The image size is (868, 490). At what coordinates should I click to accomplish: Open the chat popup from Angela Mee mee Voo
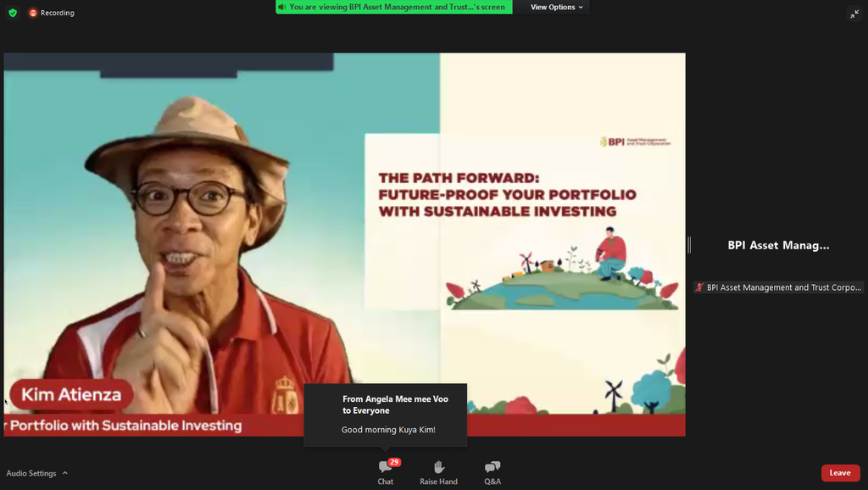point(386,415)
